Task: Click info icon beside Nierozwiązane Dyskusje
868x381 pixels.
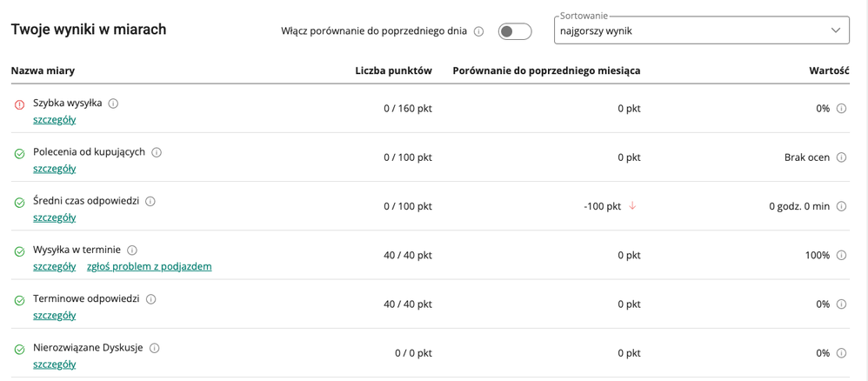Action: 155,348
